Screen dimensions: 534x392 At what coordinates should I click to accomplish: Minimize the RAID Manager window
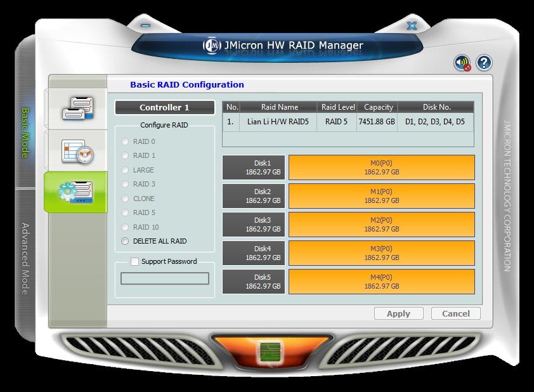click(x=145, y=25)
